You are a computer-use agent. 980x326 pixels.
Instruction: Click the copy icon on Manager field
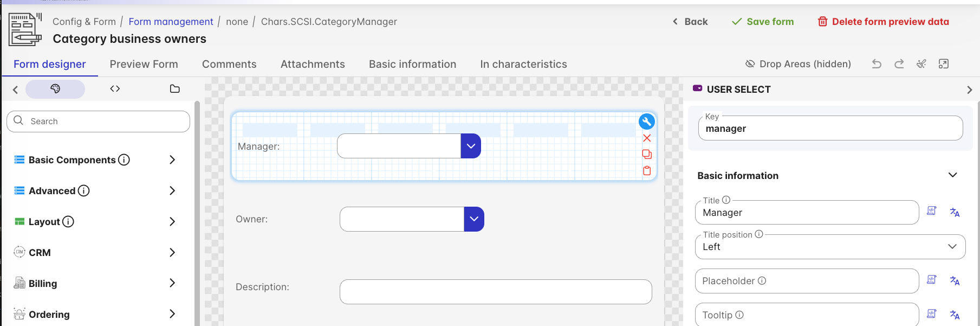pos(646,154)
